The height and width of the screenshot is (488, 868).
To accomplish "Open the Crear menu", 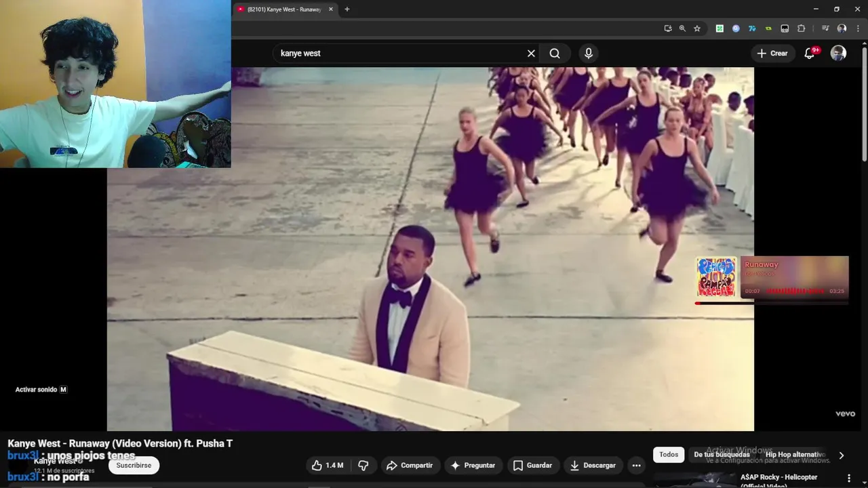I will coord(772,54).
